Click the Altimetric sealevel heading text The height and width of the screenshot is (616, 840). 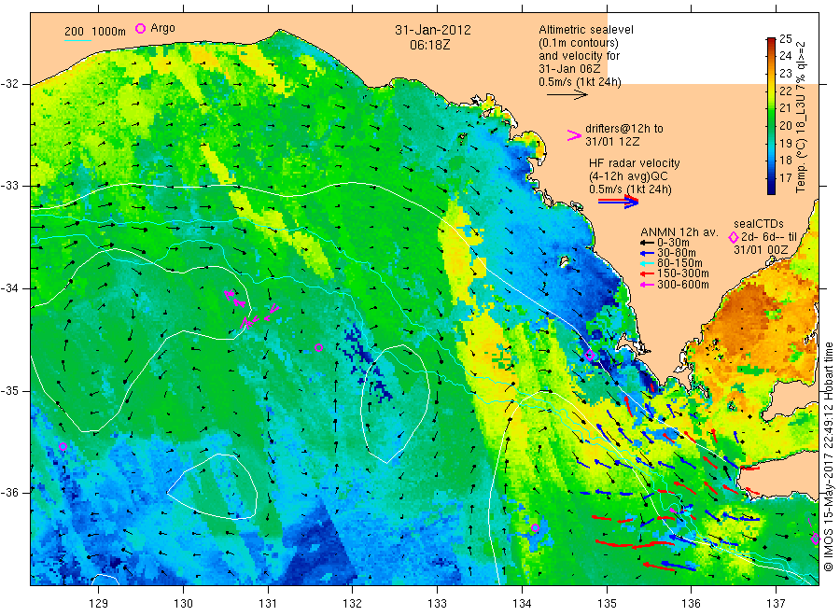point(586,30)
